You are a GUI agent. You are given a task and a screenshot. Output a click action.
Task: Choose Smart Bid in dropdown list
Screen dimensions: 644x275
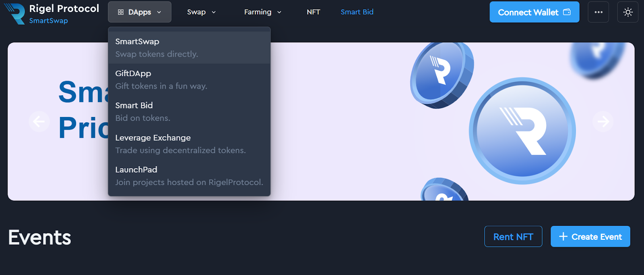pyautogui.click(x=189, y=112)
